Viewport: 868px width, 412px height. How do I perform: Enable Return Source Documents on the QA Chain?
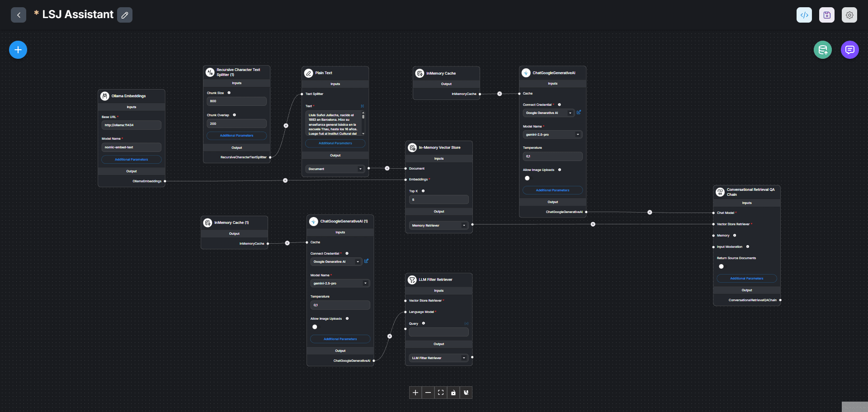tap(721, 266)
